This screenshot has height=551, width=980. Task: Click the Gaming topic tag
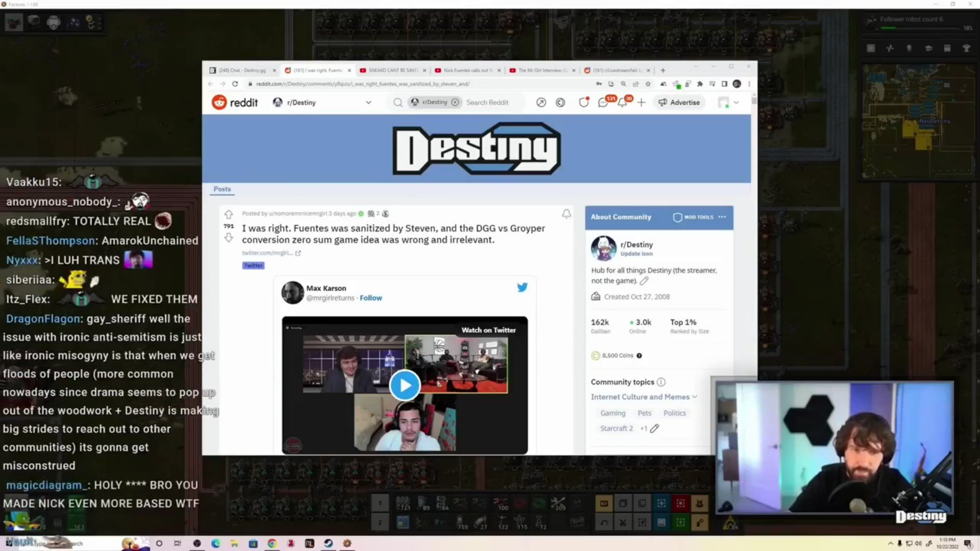[612, 413]
